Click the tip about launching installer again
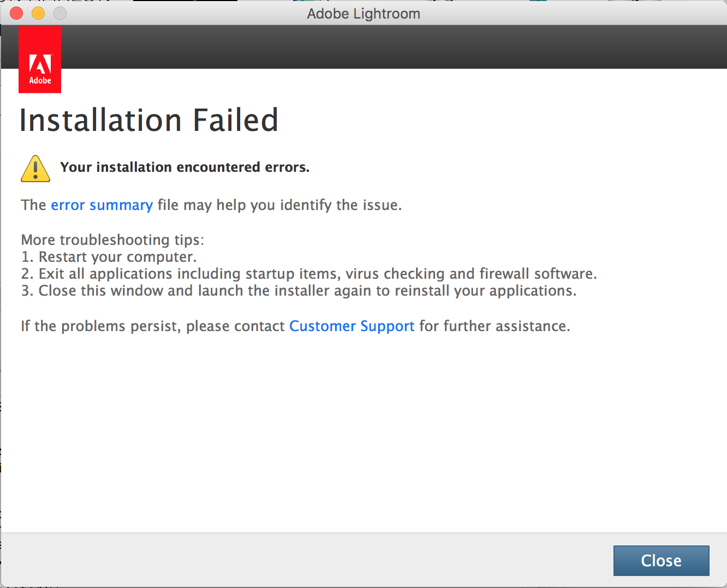Screen dimensions: 727x588 [x=299, y=291]
